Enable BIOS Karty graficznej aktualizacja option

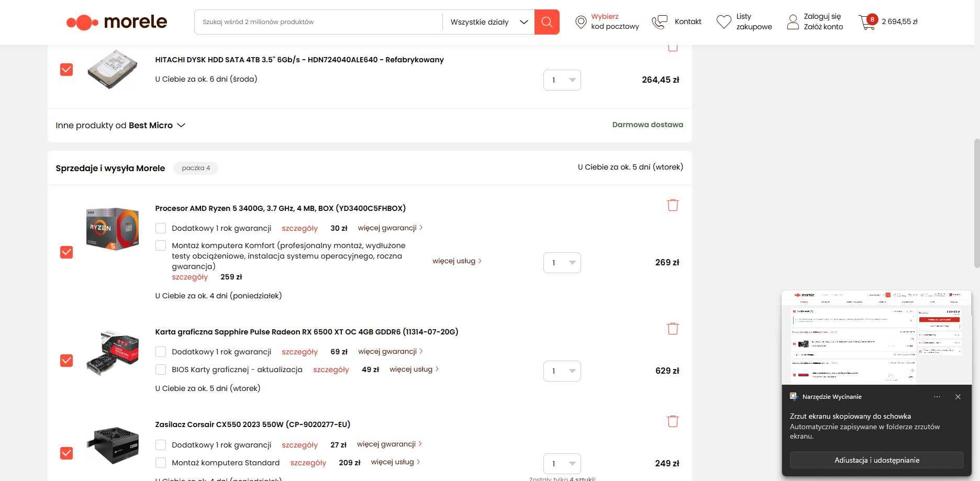coord(161,370)
